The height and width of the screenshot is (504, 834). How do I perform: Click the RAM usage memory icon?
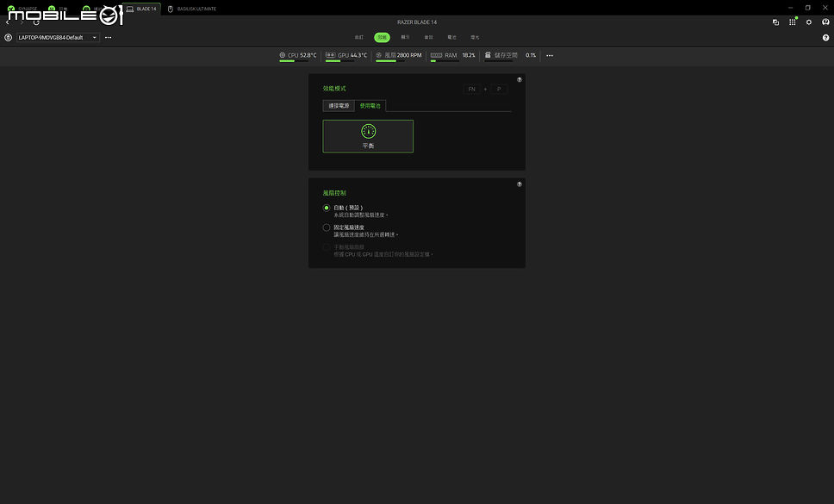point(436,55)
